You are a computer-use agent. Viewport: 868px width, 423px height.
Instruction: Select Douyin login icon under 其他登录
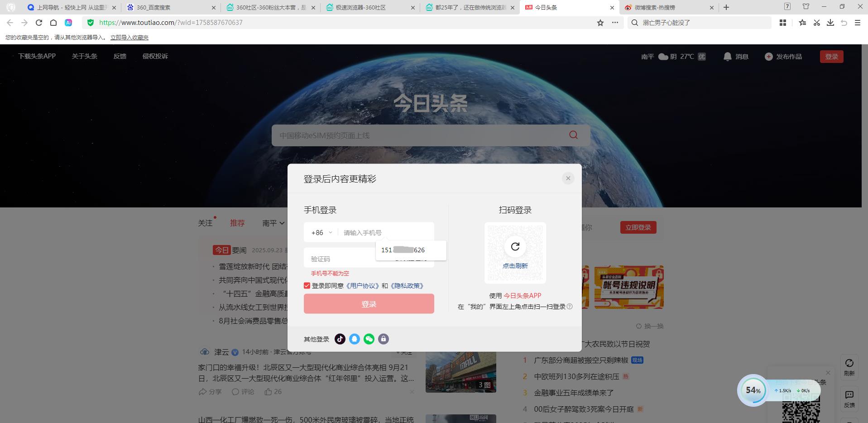click(x=340, y=339)
